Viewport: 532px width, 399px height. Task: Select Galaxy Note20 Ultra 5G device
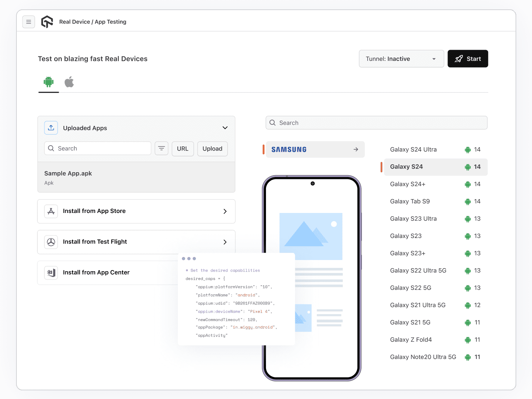(436, 357)
